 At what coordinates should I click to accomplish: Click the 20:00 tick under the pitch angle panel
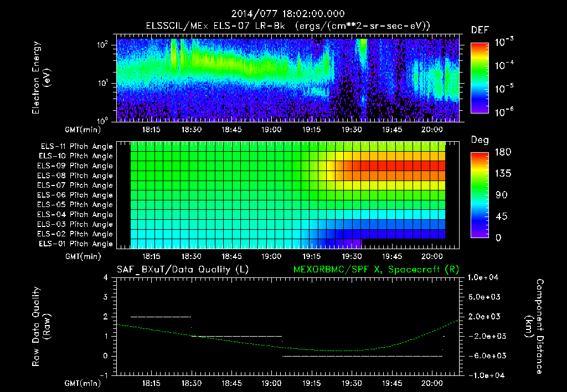(x=432, y=256)
